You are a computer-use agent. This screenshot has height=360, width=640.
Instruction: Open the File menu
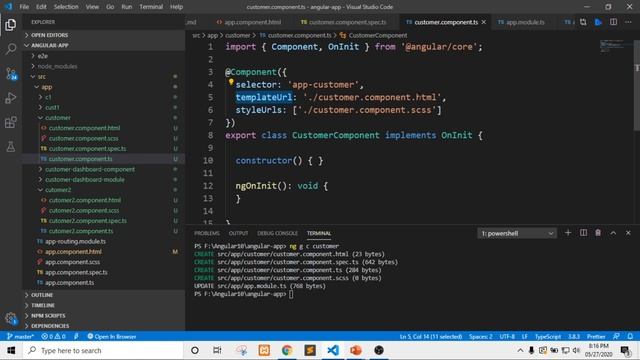pyautogui.click(x=24, y=7)
